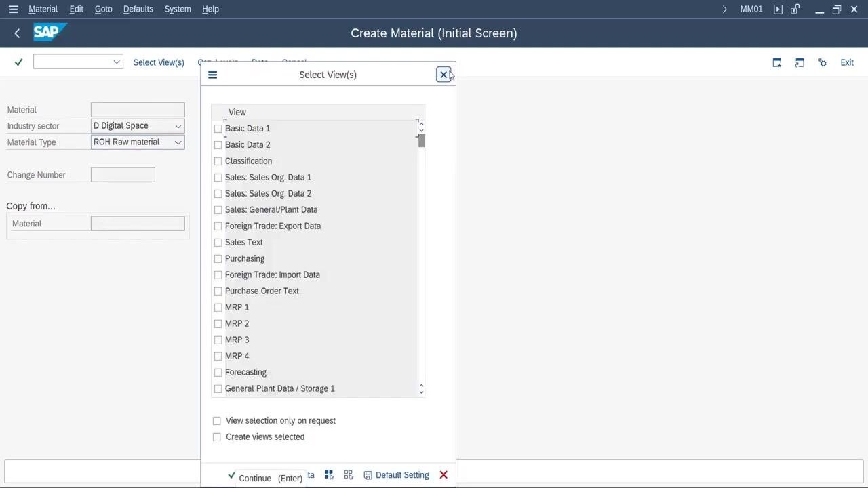
Task: Check the Purchasing view
Action: [x=218, y=259]
